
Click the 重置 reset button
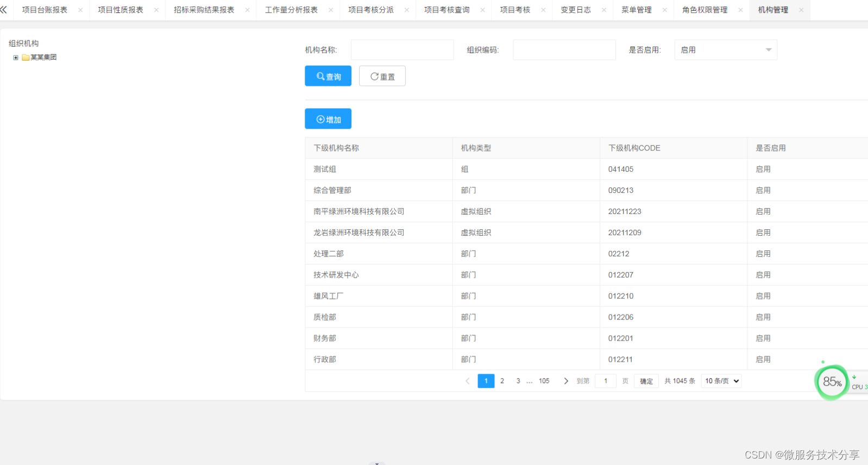[382, 76]
